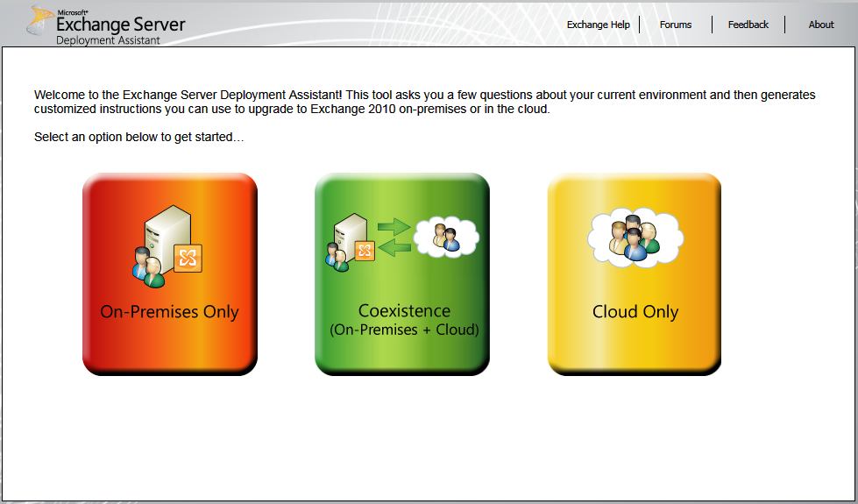858x504 pixels.
Task: Click the Microsoft Exchange Server logo icon
Action: point(40,20)
